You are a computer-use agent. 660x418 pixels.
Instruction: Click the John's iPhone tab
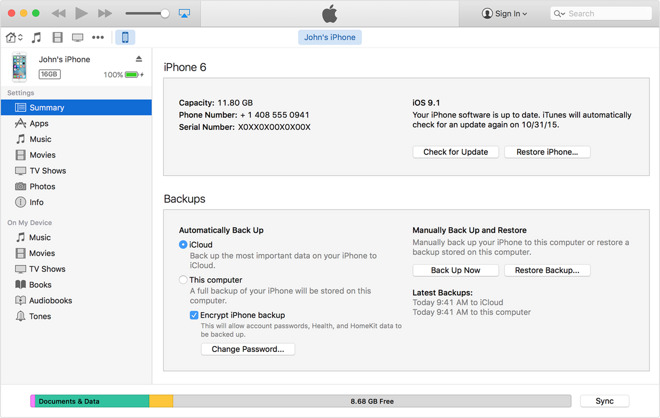point(330,37)
